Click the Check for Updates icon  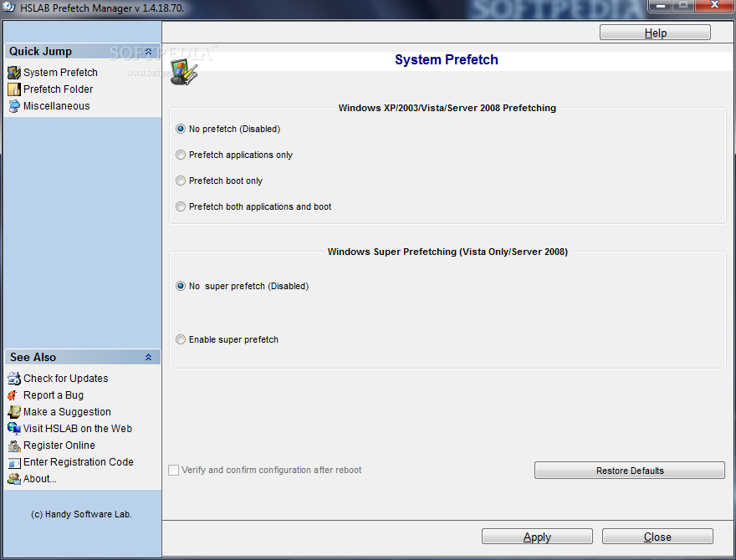tap(14, 379)
